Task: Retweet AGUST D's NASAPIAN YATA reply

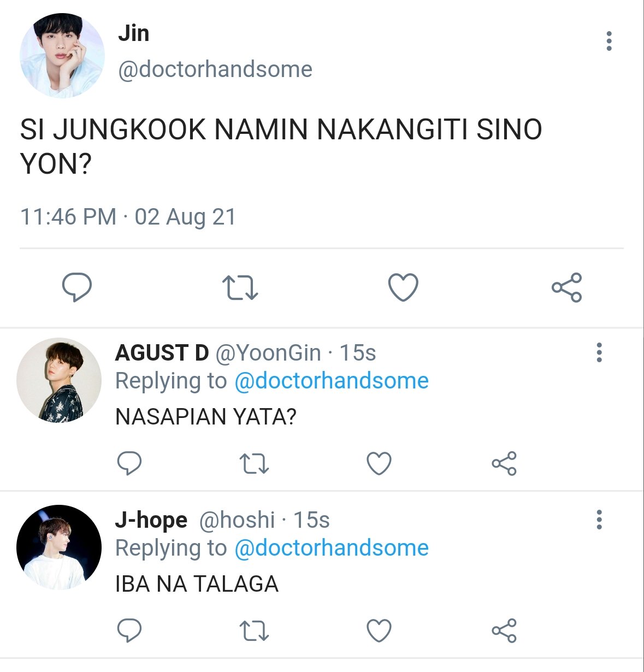Action: [x=255, y=463]
